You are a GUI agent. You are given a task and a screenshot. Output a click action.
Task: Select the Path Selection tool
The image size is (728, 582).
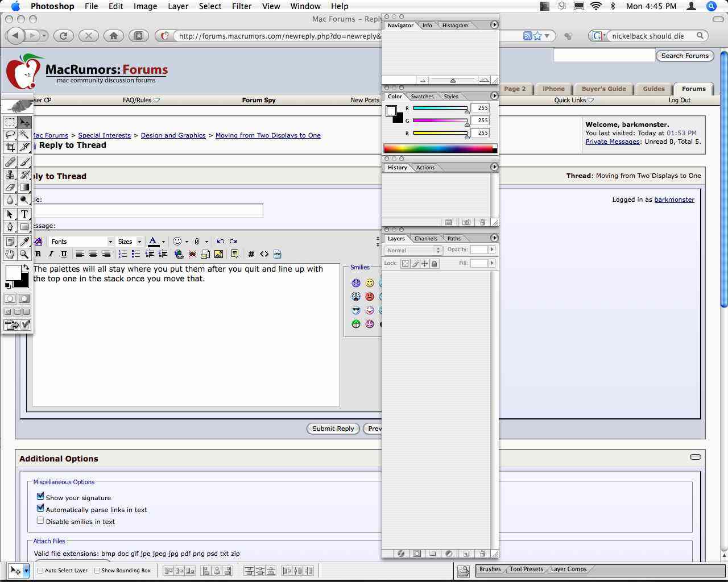pos(10,214)
